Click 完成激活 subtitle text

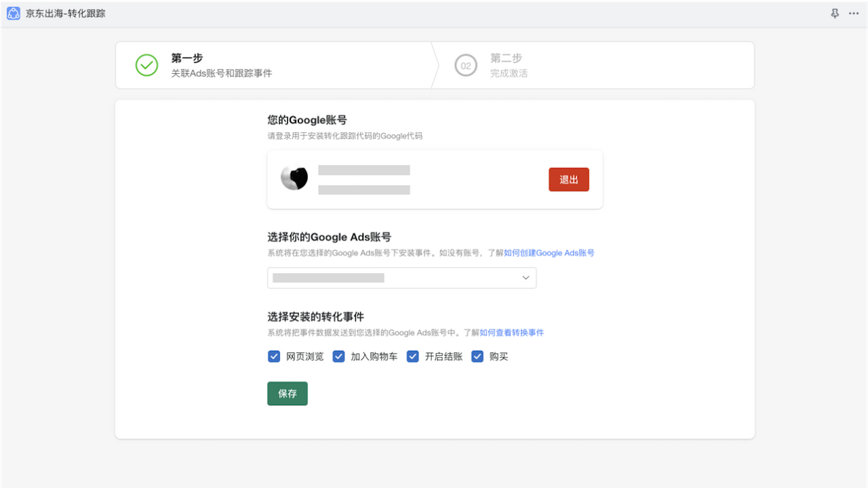(x=509, y=73)
